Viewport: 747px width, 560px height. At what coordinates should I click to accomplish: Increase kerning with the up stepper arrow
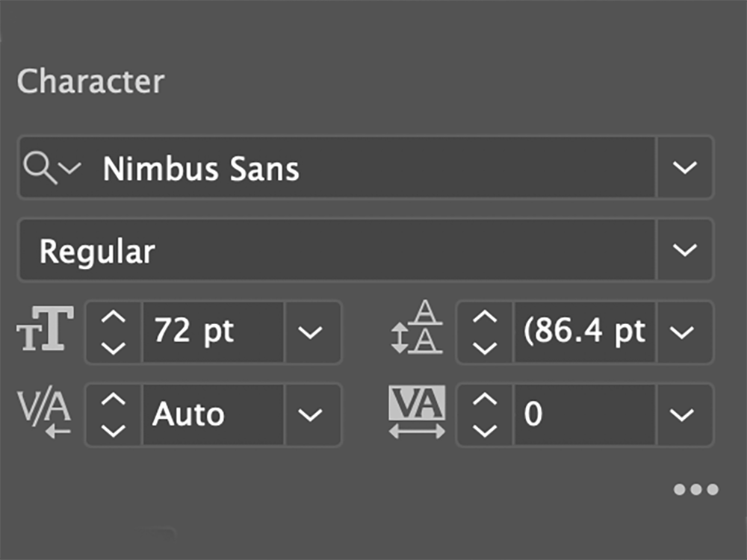(114, 401)
